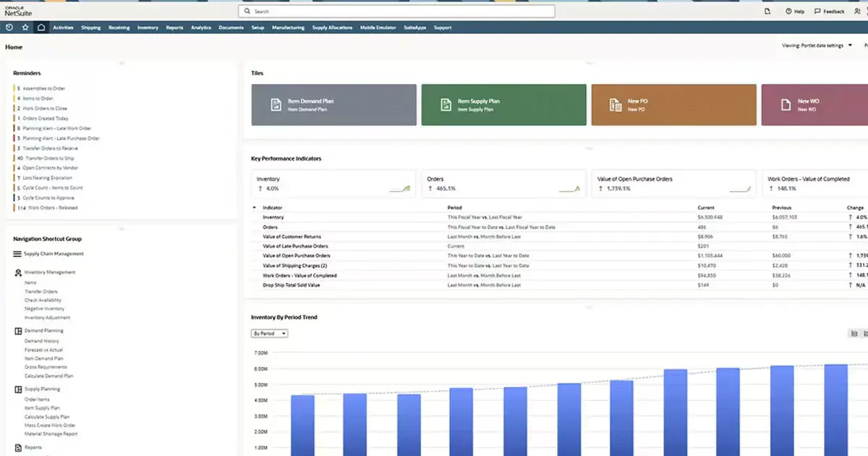
Task: Click the Item Supply Plan tile
Action: 503,105
